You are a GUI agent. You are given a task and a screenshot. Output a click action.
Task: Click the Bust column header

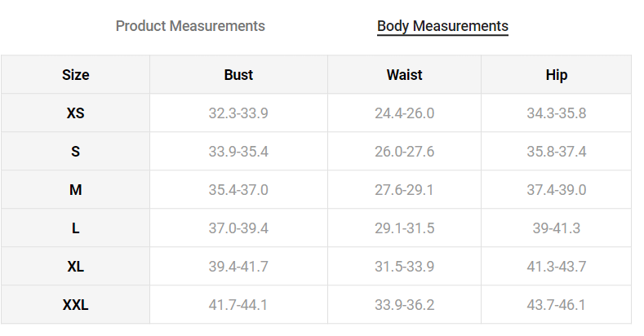tap(238, 75)
